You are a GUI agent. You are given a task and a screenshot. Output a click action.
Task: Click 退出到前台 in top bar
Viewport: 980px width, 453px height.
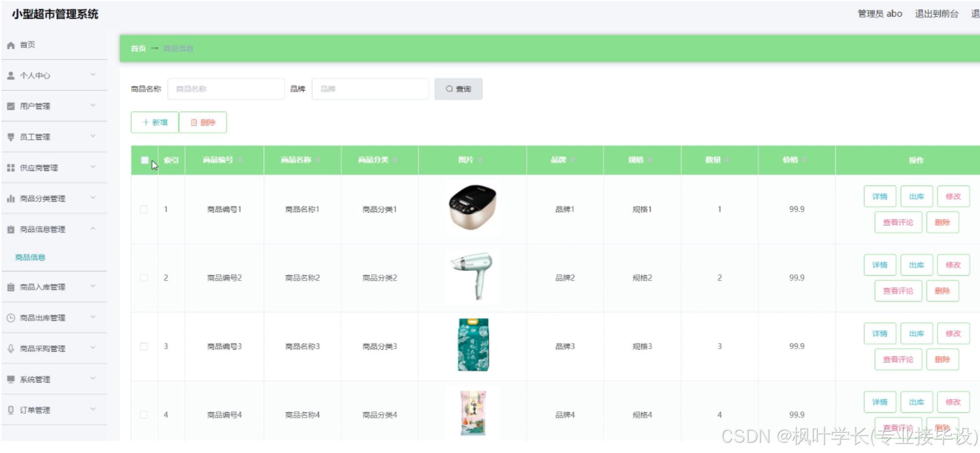937,14
